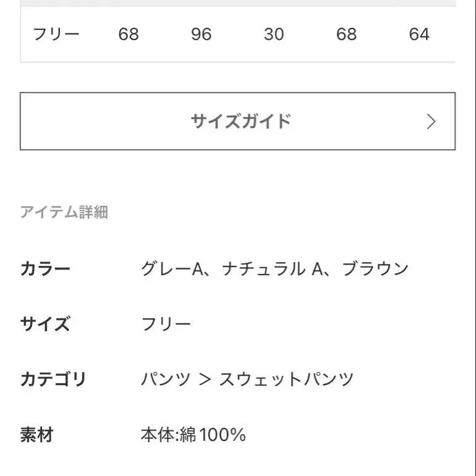Click the chevron arrow in サイズガイド
The image size is (476, 476).
[431, 121]
